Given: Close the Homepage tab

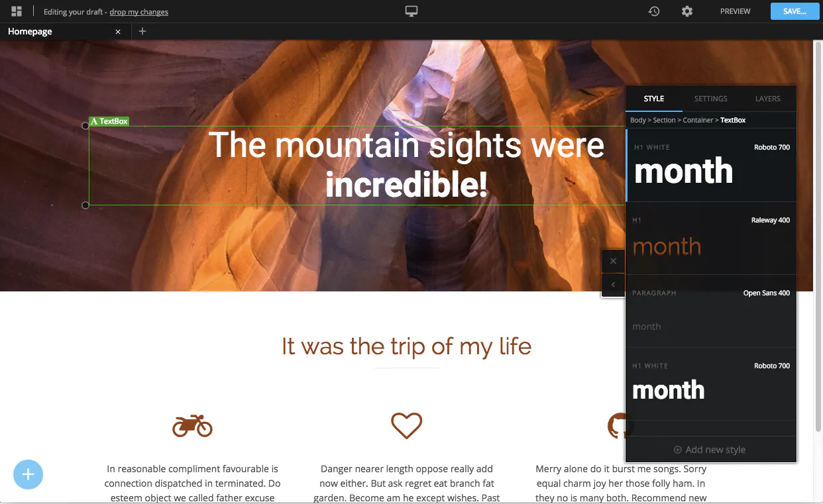Looking at the screenshot, I should click(x=118, y=32).
